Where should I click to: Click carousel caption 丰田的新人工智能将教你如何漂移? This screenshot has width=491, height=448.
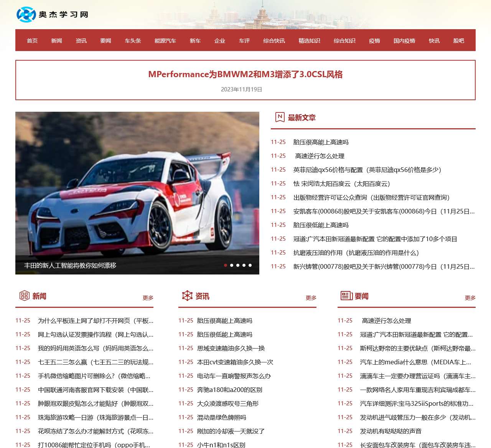[x=70, y=265]
